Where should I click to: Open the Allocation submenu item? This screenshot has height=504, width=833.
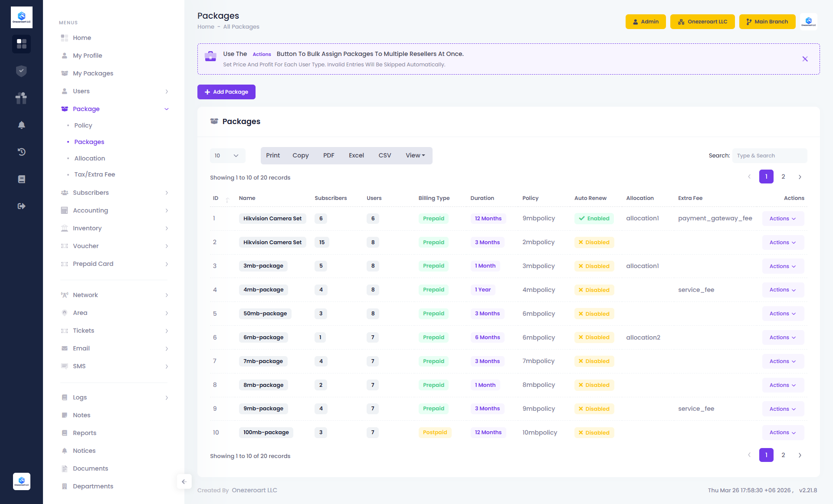[x=89, y=158]
